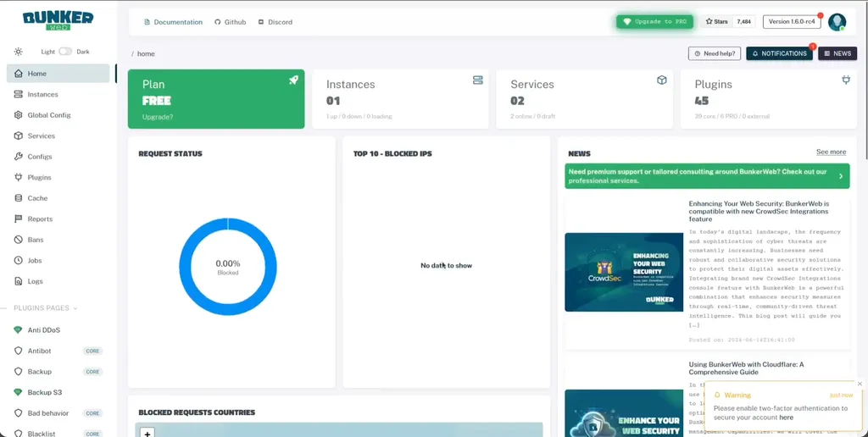This screenshot has width=868, height=437.
Task: Click the Enhance Your Web Security thumbnail
Action: pyautogui.click(x=624, y=413)
